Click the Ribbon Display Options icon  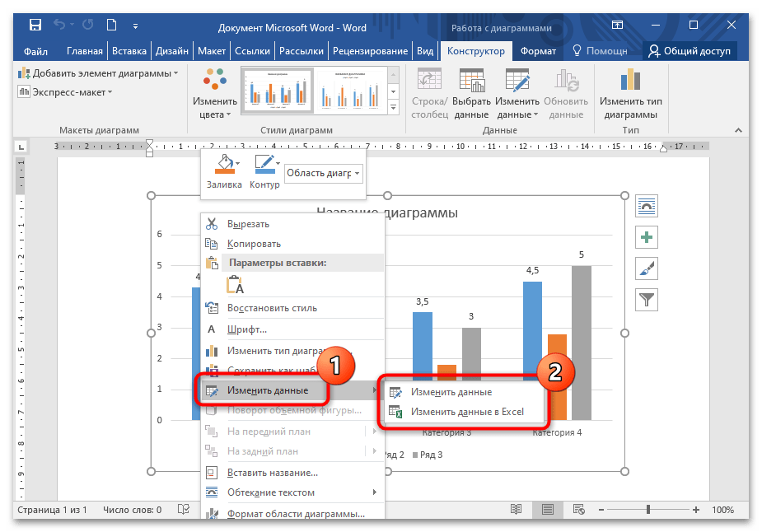[x=617, y=25]
